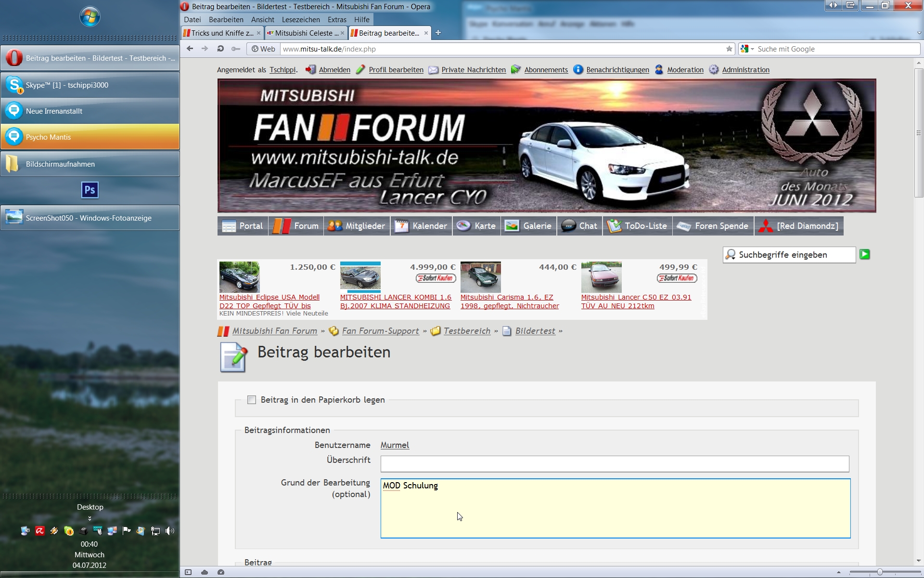The image size is (924, 578).
Task: Open the Ansicht menu
Action: (x=263, y=20)
